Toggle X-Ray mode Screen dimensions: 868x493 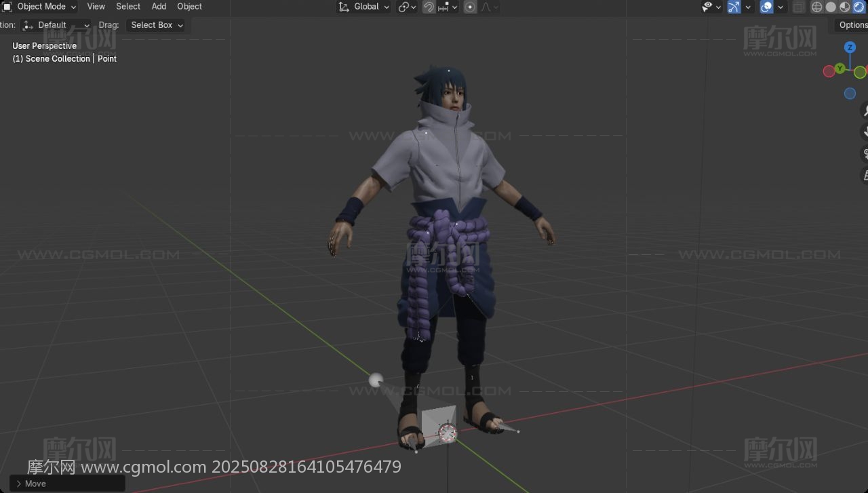[x=799, y=7]
